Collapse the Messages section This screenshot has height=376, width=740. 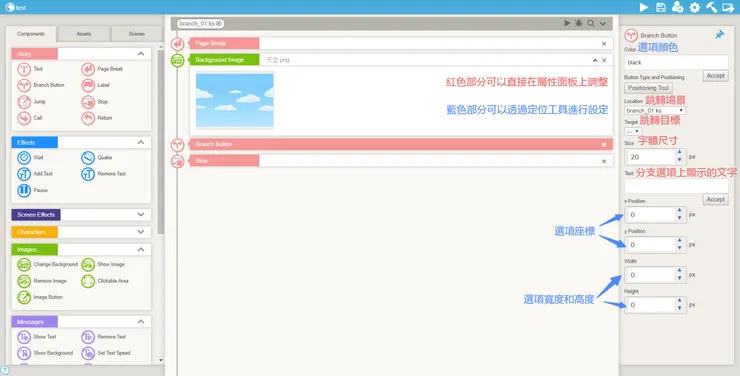[141, 322]
